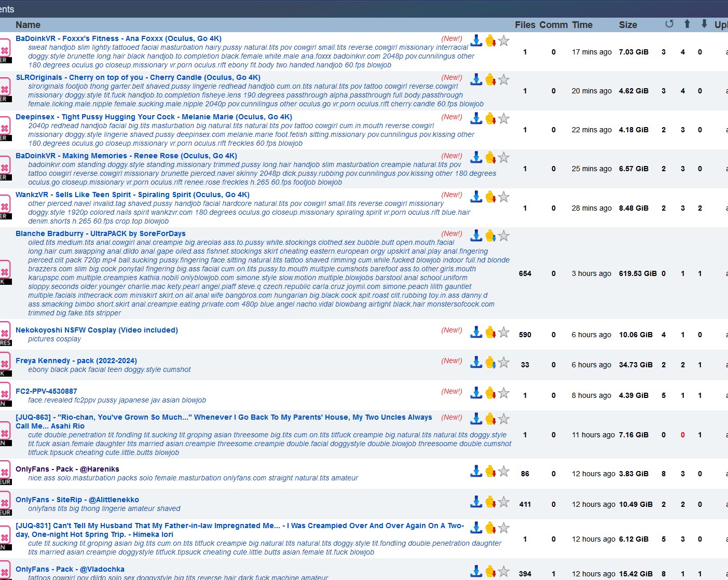Sort torrents by Comm column

pos(553,25)
